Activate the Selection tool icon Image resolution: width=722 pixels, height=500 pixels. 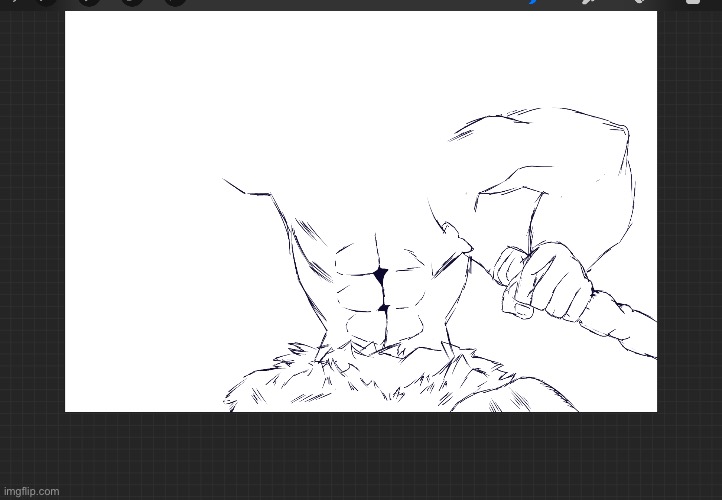132,2
